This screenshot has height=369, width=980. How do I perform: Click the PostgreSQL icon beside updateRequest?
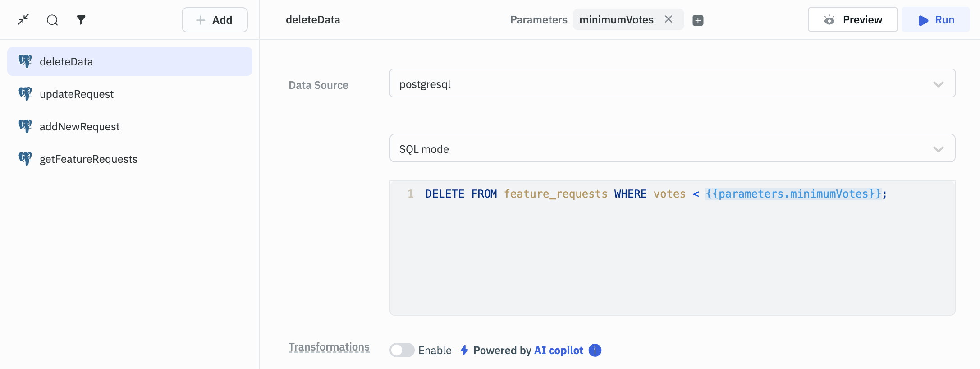coord(25,94)
